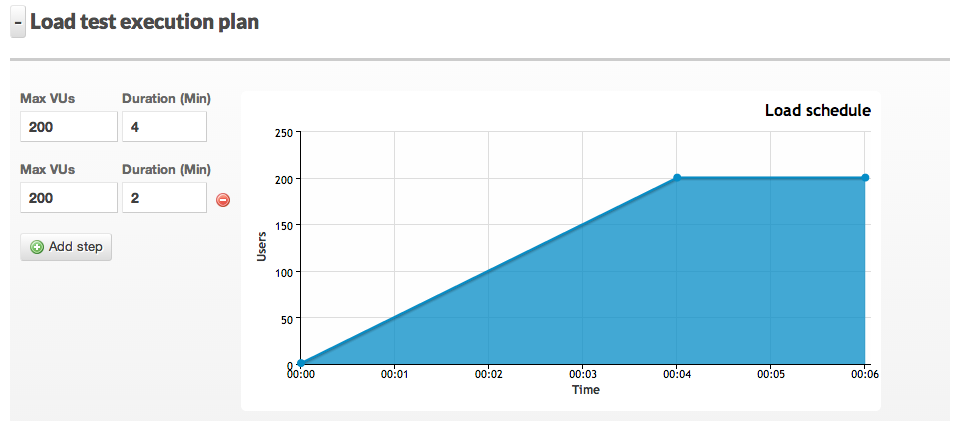The width and height of the screenshot is (965, 421).
Task: Focus the first step's Duration field
Action: click(x=164, y=127)
